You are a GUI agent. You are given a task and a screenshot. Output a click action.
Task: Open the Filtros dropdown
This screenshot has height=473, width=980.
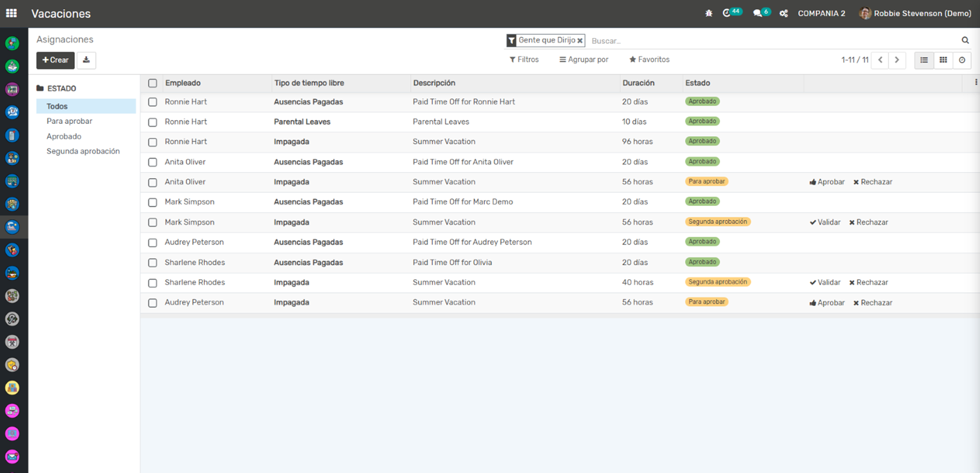click(x=524, y=59)
